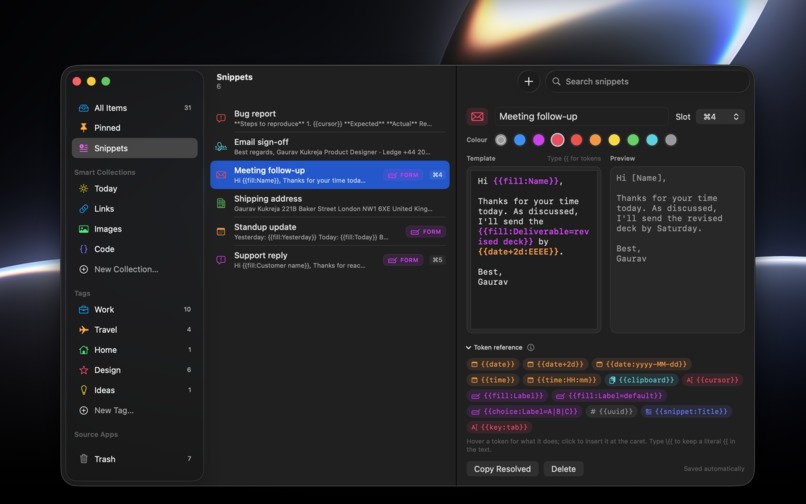Viewport: 806px width, 504px height.
Task: Choose the green colour swatch
Action: pos(633,140)
